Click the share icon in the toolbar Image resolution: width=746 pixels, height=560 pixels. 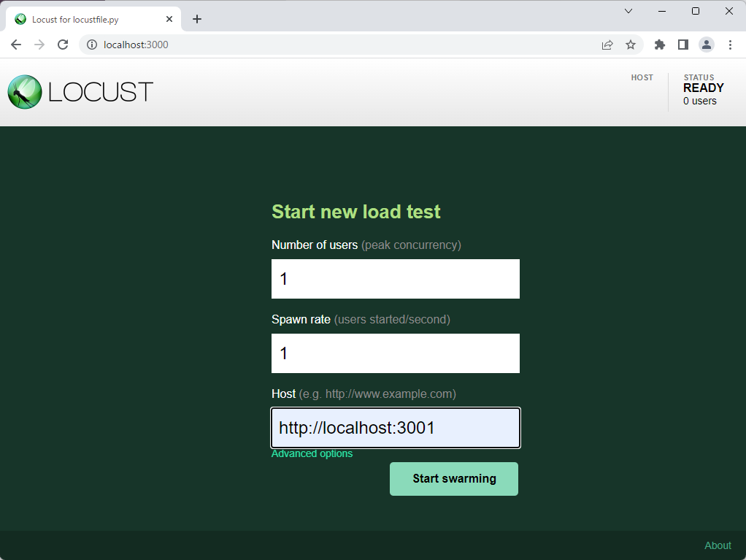(607, 45)
